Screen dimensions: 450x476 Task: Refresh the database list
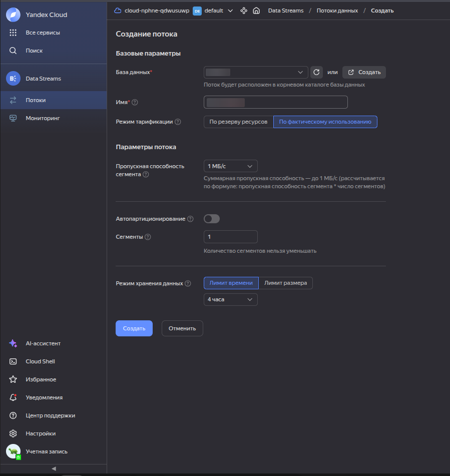click(x=316, y=72)
